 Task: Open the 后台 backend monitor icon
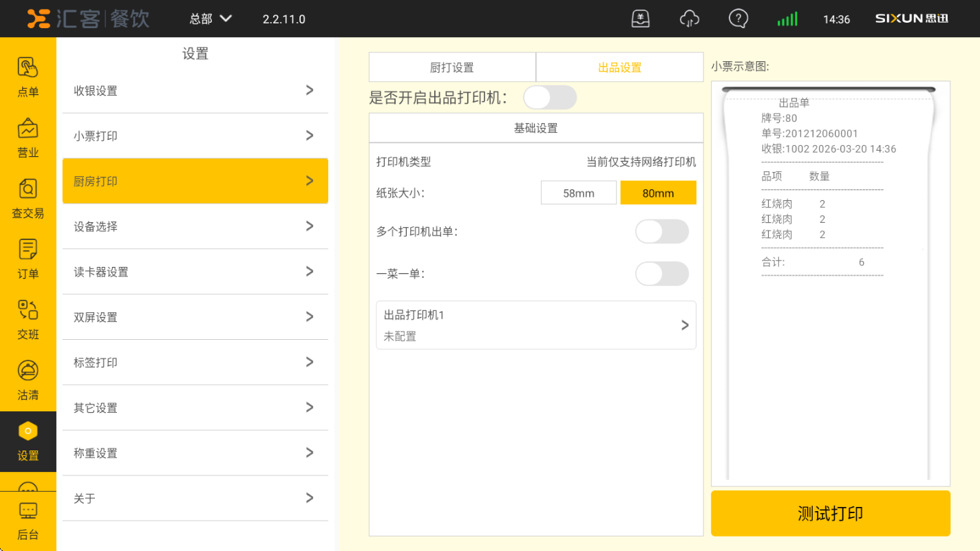pos(28,511)
